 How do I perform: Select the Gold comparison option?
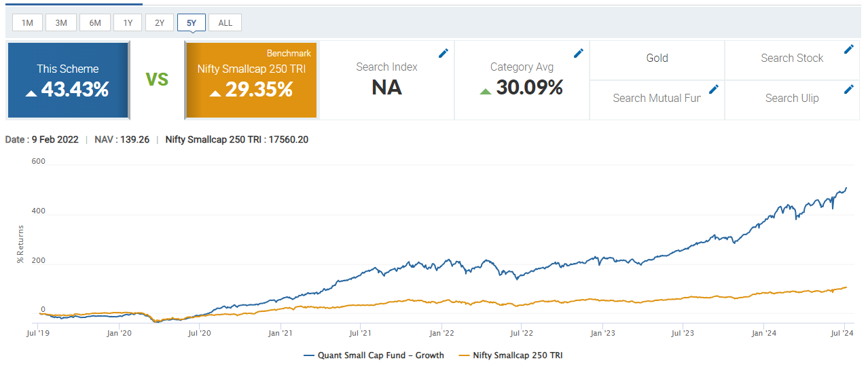pos(657,60)
